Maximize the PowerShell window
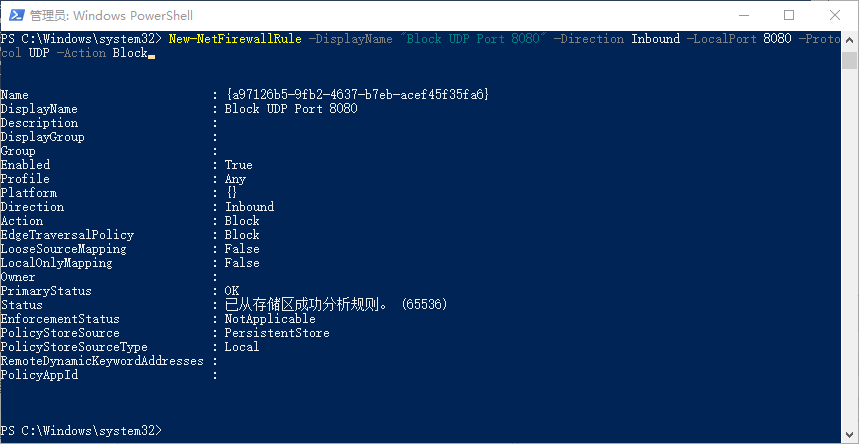The height and width of the screenshot is (444, 859). tap(788, 14)
